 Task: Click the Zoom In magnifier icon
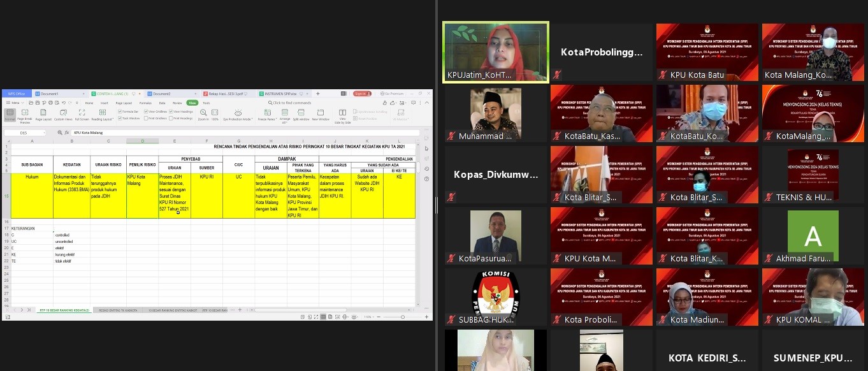coord(203,113)
